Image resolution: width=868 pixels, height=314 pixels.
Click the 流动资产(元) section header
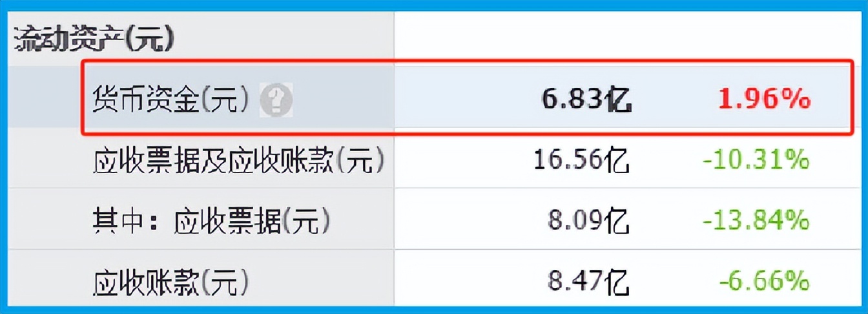[94, 39]
